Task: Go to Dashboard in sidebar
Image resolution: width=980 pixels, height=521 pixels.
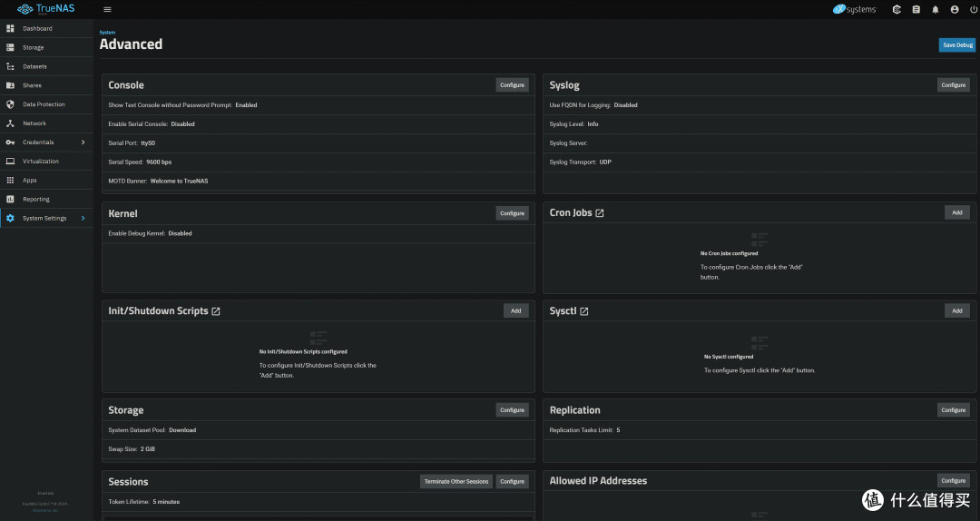Action: [37, 28]
